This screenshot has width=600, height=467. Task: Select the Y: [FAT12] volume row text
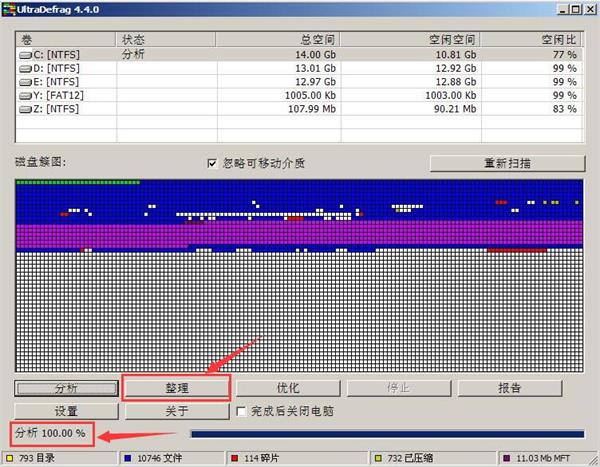[x=58, y=95]
